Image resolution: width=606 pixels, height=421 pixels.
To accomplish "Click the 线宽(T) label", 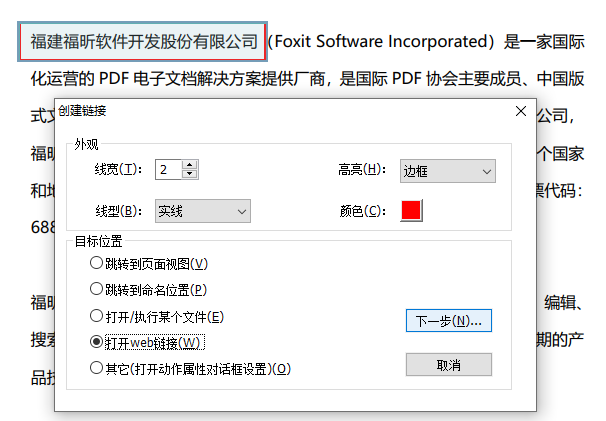I will [118, 170].
